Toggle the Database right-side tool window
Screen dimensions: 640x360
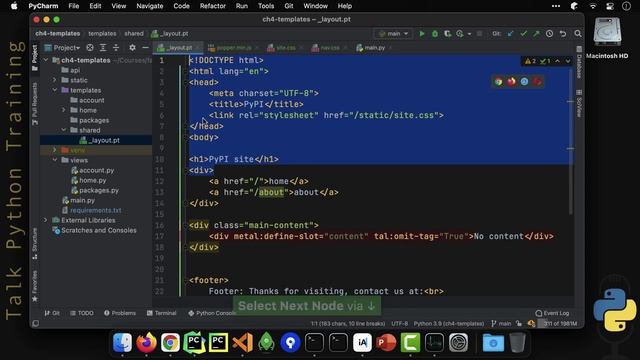(579, 62)
